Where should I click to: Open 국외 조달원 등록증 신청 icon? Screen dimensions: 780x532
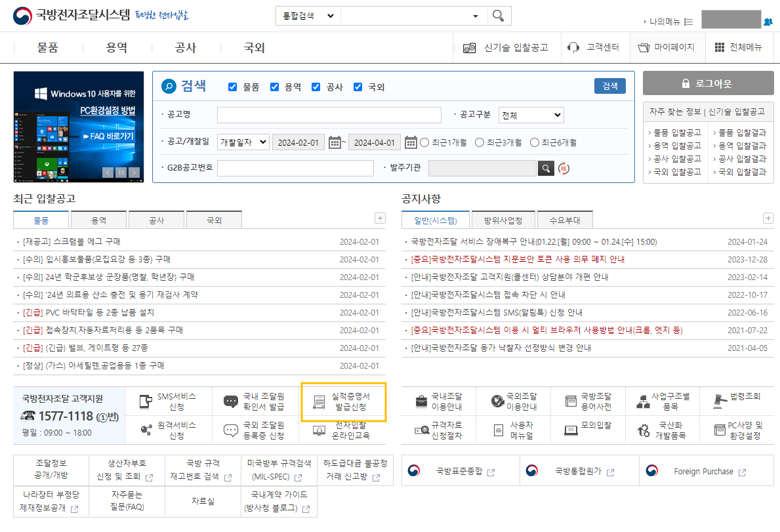click(x=231, y=430)
